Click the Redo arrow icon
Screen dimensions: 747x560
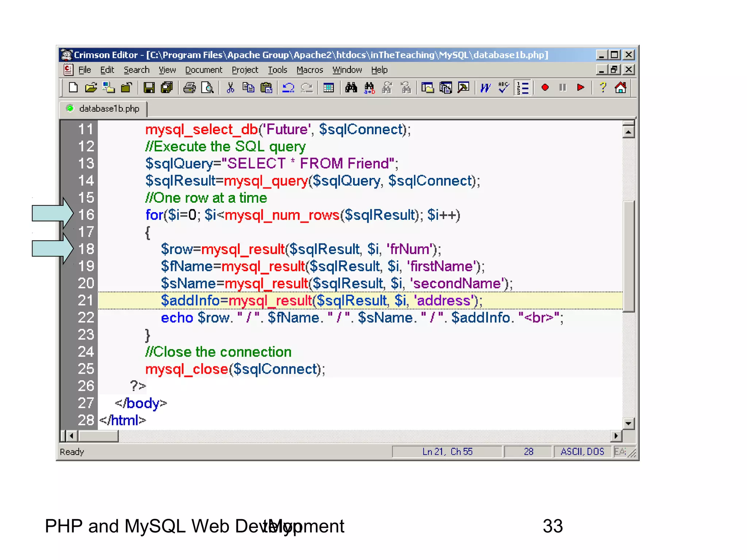tap(307, 88)
